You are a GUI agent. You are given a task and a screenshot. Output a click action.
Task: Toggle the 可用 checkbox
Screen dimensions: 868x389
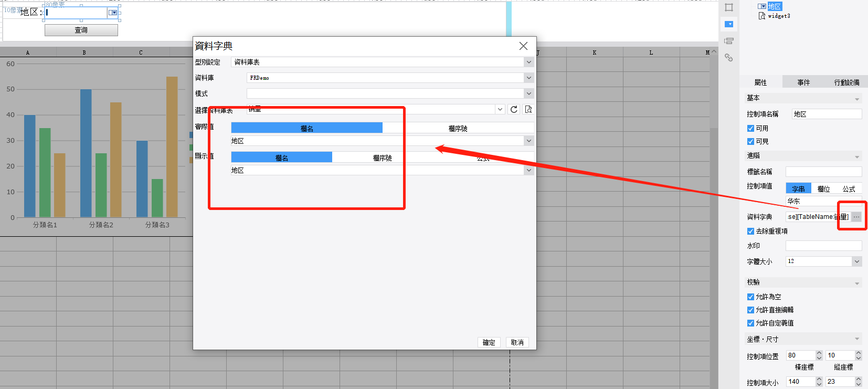(750, 128)
